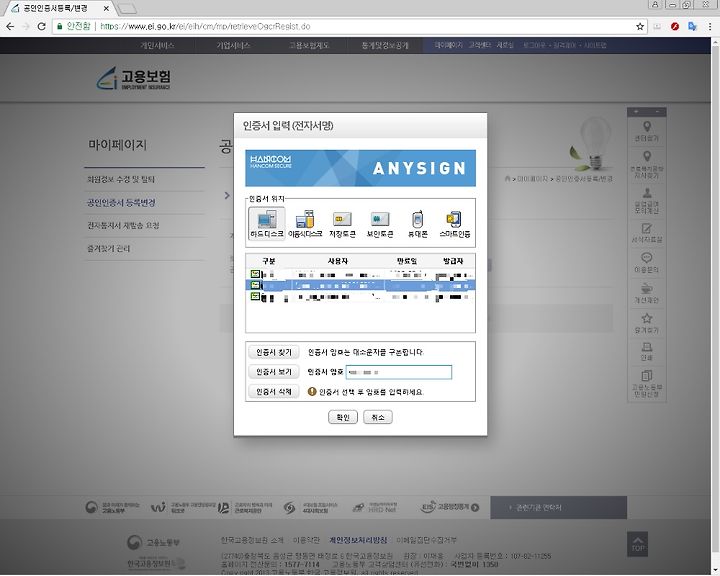The height and width of the screenshot is (576, 720).
Task: Open 개인서비스 in the top menu
Action: coord(157,45)
